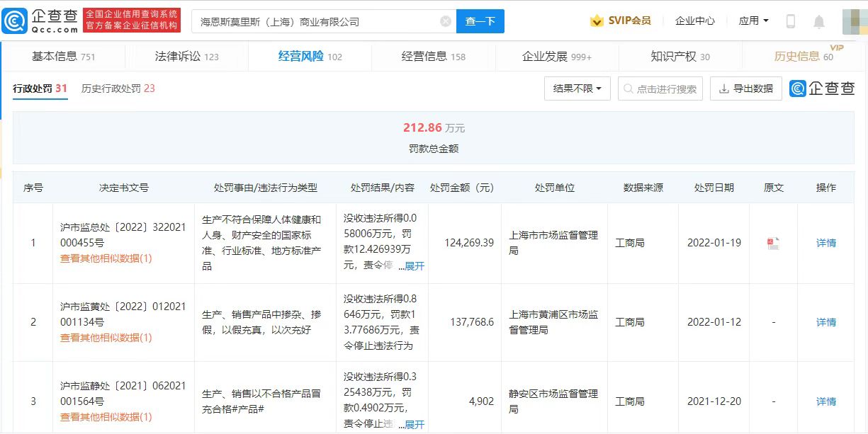Expand the 应用 dropdown

pos(754,21)
